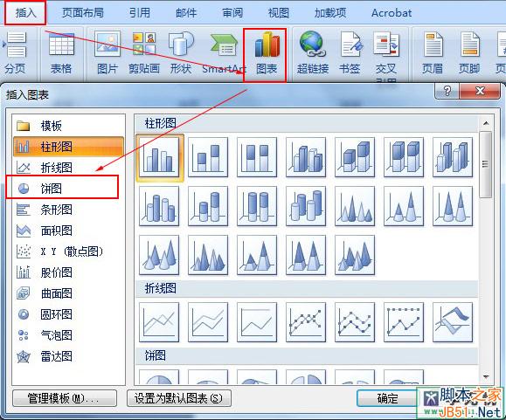Viewport: 506px width, 420px height.
Task: Choose the basic line chart thumbnail
Action: coord(159,322)
